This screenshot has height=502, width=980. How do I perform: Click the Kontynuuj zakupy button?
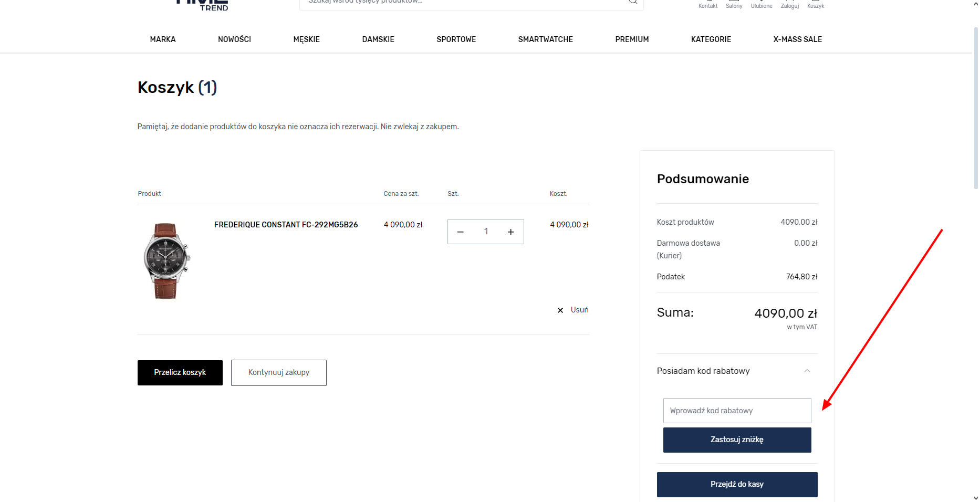click(x=279, y=373)
